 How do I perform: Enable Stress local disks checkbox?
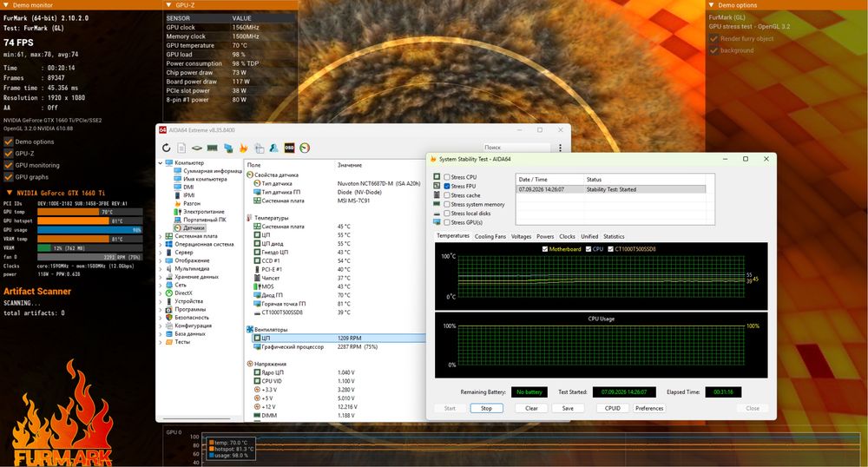(x=447, y=214)
